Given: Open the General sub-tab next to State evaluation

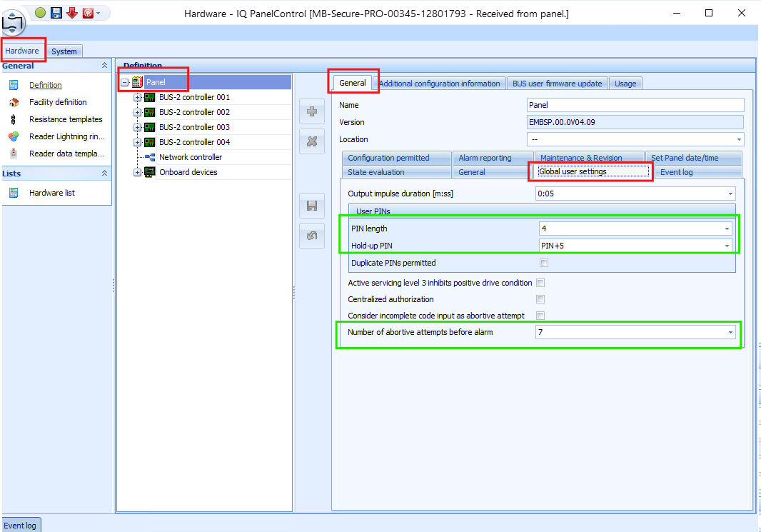Looking at the screenshot, I should 492,172.
